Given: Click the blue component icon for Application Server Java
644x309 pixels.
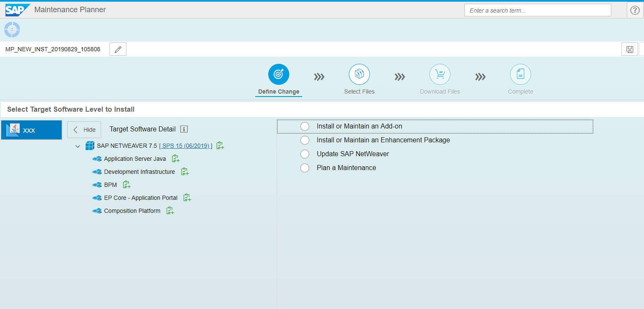Looking at the screenshot, I should click(x=97, y=159).
